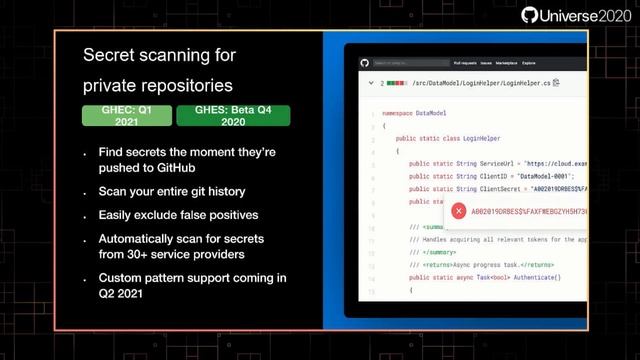Click the 'Async progress task' returns comment

point(482,265)
